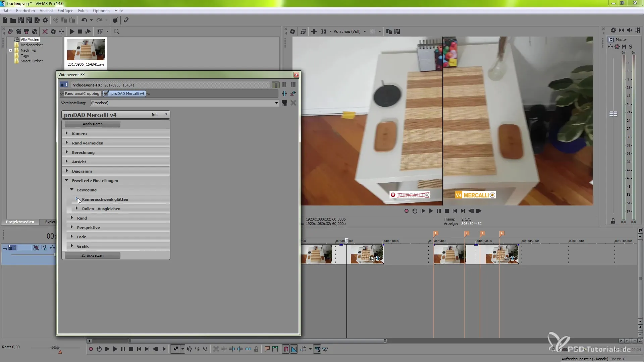Toggle snapping magnet icon
Image resolution: width=644 pixels, height=362 pixels.
coord(286,349)
